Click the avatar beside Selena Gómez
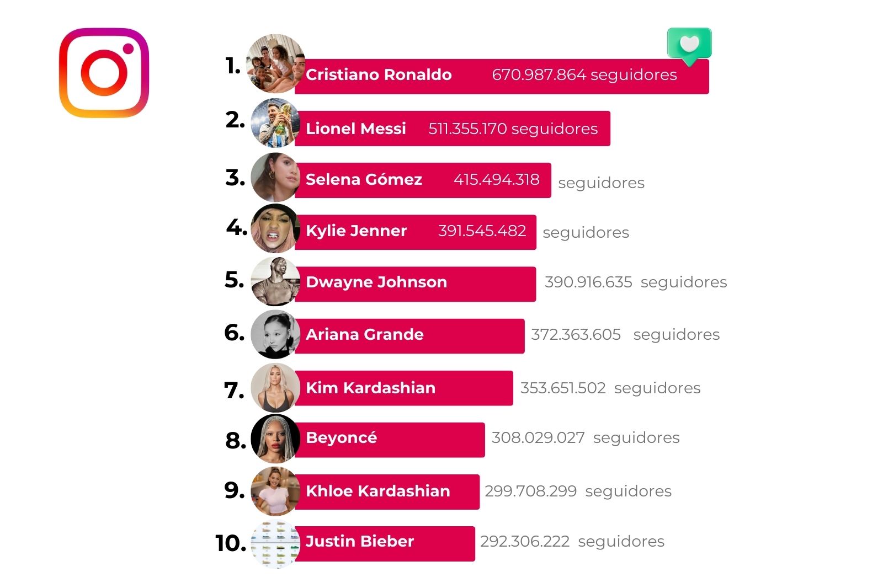 coord(275,177)
